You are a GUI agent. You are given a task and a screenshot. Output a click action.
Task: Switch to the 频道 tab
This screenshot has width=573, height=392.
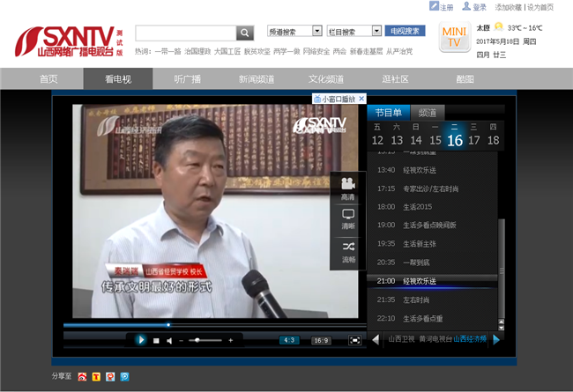click(428, 113)
